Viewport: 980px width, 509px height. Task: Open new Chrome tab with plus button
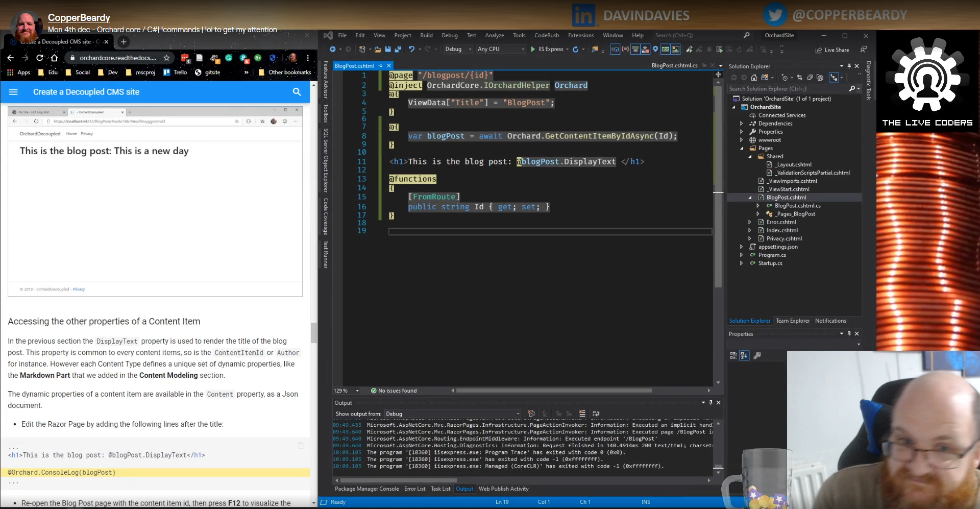[124, 42]
